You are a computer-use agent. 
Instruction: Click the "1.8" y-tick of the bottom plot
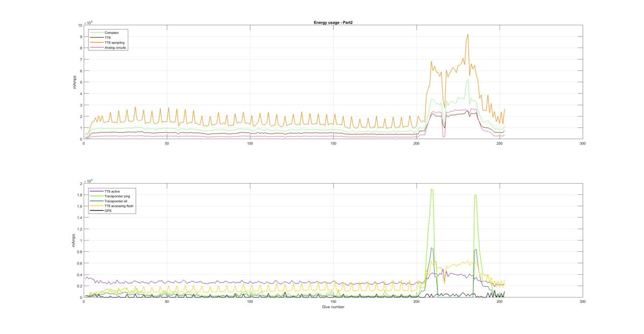click(x=79, y=195)
